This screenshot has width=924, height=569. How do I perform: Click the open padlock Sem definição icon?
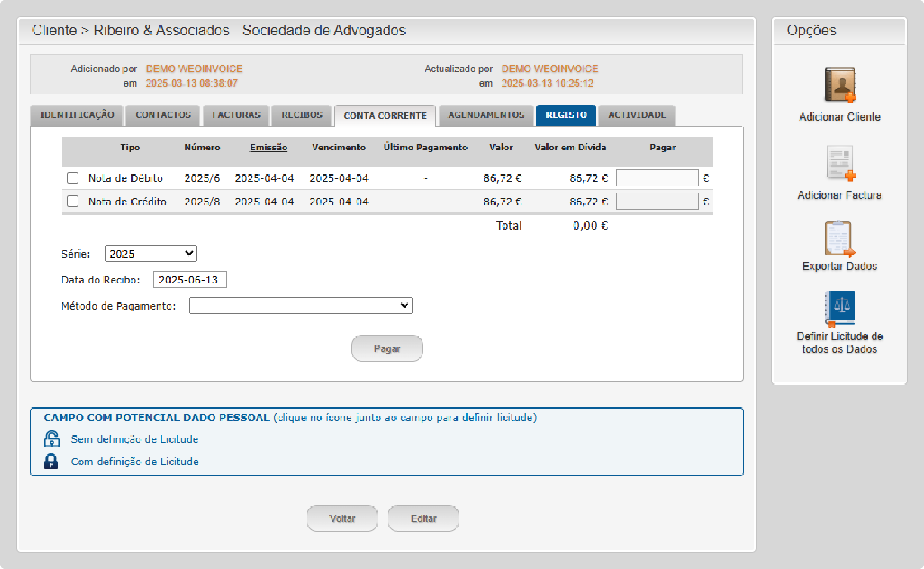coord(51,439)
